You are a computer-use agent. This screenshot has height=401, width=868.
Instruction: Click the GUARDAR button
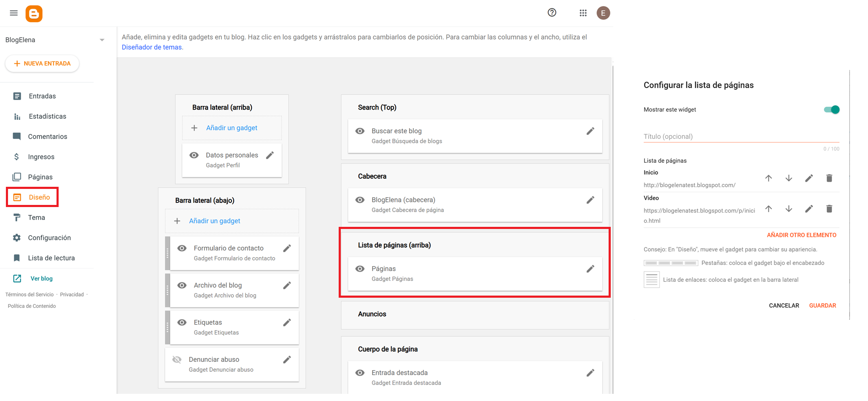(822, 306)
